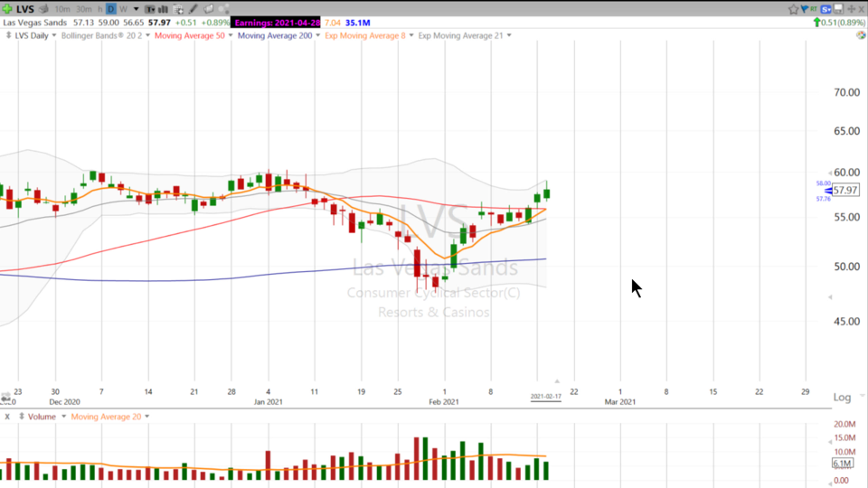Click the 6.1M volume axis label
The width and height of the screenshot is (868, 488).
(842, 464)
